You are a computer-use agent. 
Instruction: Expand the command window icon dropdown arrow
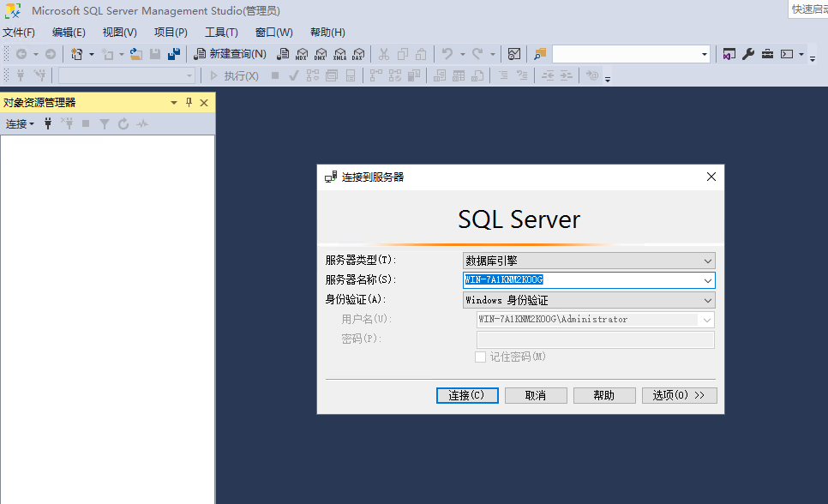[801, 54]
